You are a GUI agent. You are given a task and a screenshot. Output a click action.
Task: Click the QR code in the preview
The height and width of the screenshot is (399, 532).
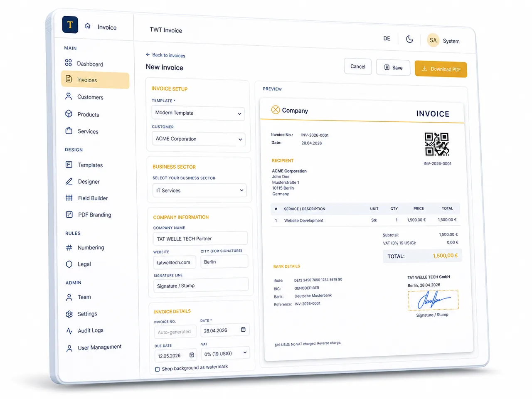(437, 144)
